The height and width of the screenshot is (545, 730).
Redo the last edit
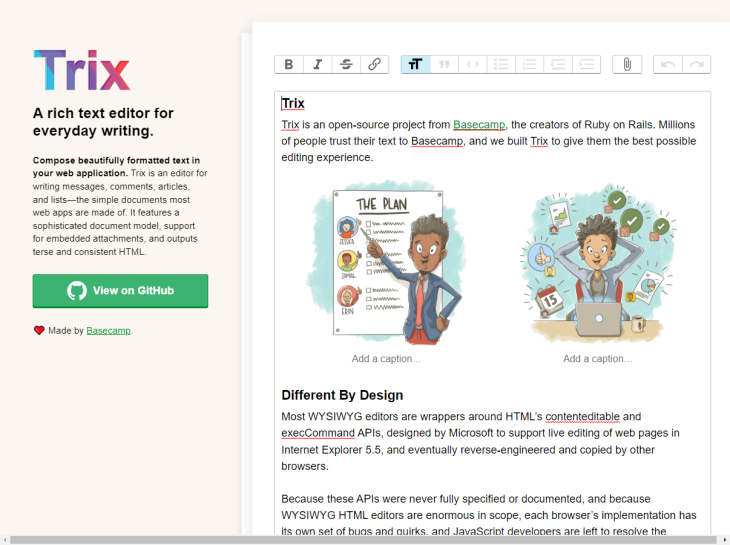(x=696, y=64)
